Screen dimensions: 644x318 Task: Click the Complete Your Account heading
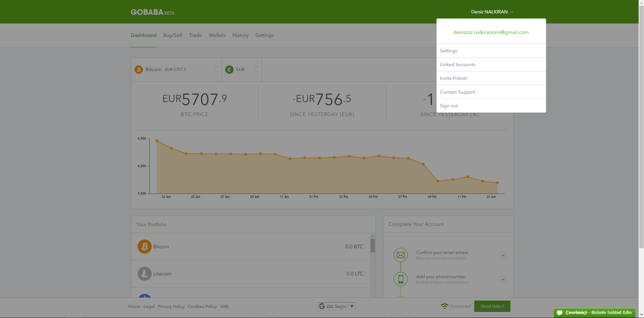[416, 224]
